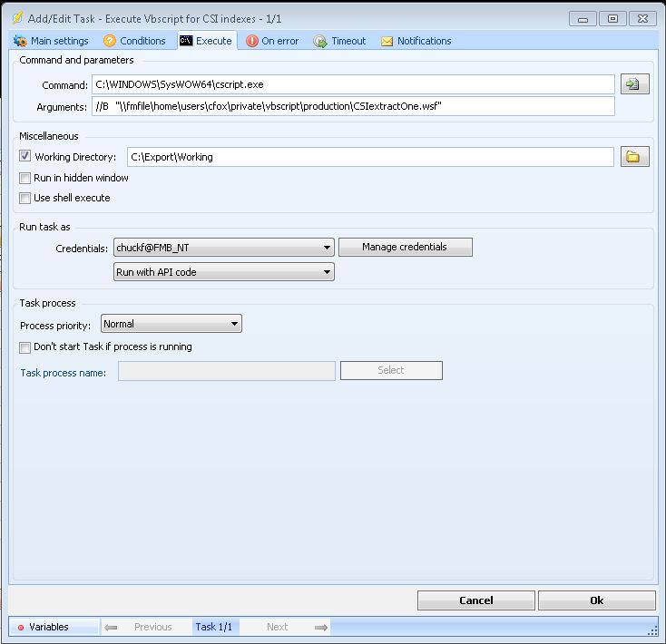Click the next task right arrow icon
The width and height of the screenshot is (666, 644).
[x=320, y=627]
